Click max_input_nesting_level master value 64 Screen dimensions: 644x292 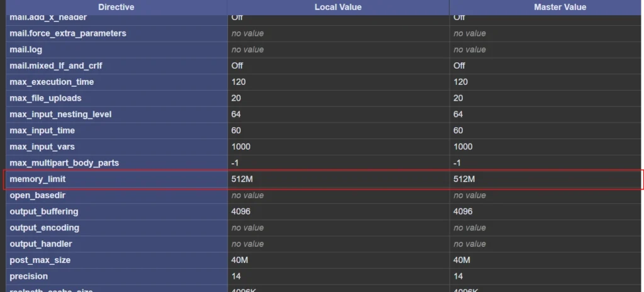(458, 115)
